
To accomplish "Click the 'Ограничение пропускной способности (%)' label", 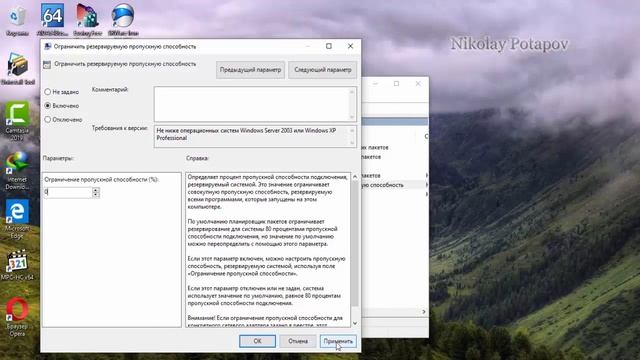I will 101,180.
